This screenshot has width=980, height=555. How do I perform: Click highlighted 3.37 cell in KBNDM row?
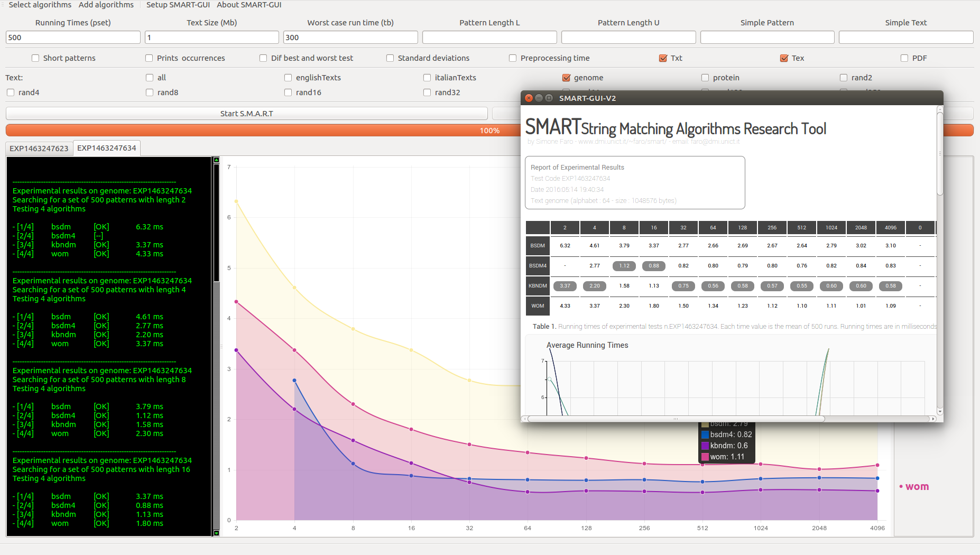pyautogui.click(x=565, y=286)
